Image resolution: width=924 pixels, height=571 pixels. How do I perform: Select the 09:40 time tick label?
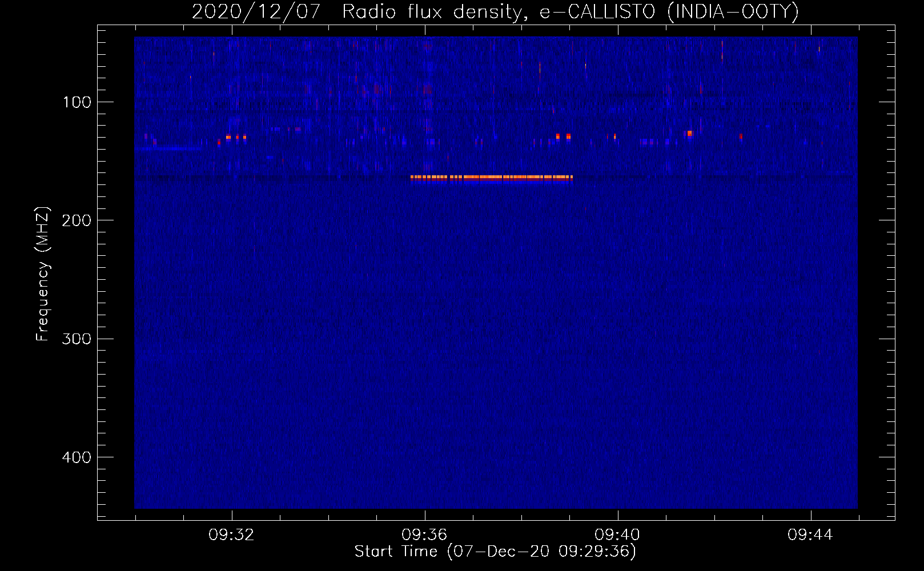[617, 535]
